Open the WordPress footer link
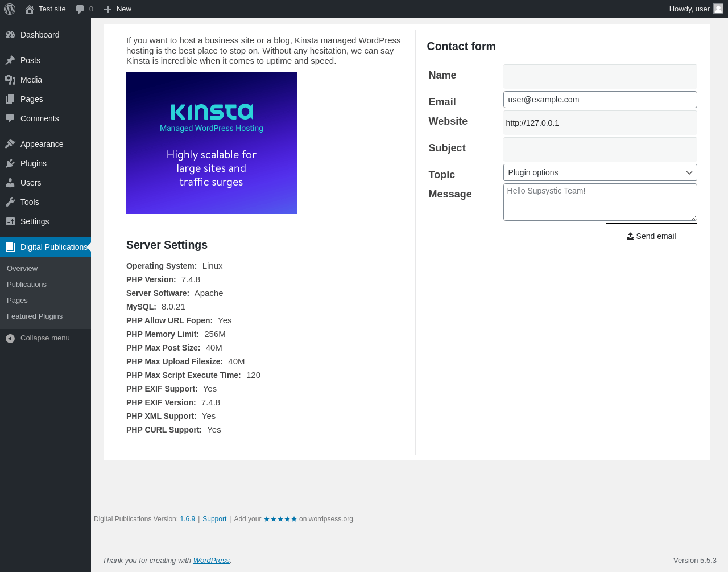The width and height of the screenshot is (728, 572). (212, 561)
